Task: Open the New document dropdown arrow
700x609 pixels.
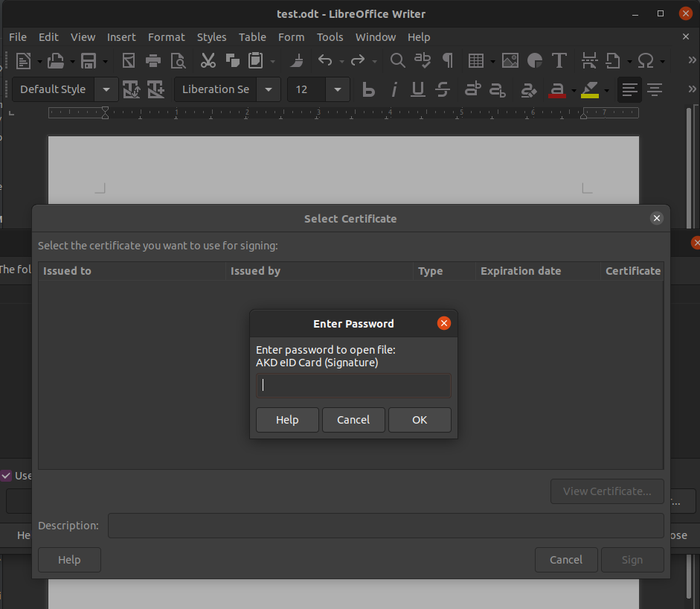Action: [x=39, y=62]
